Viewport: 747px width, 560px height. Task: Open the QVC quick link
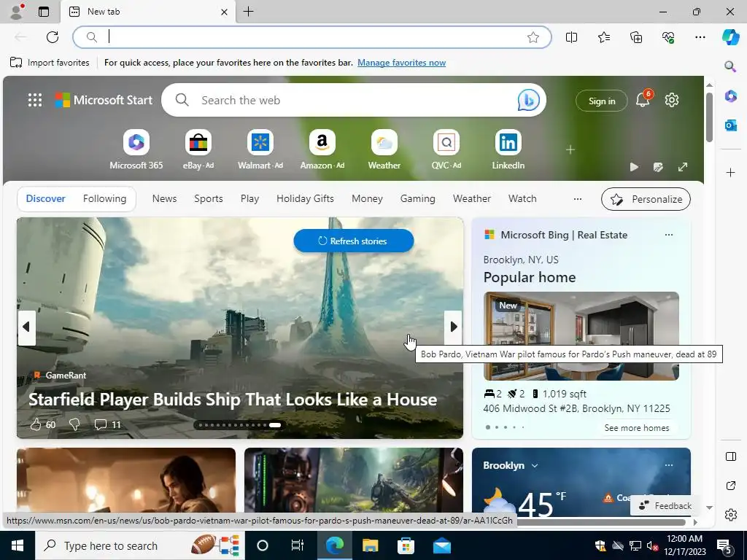(446, 149)
